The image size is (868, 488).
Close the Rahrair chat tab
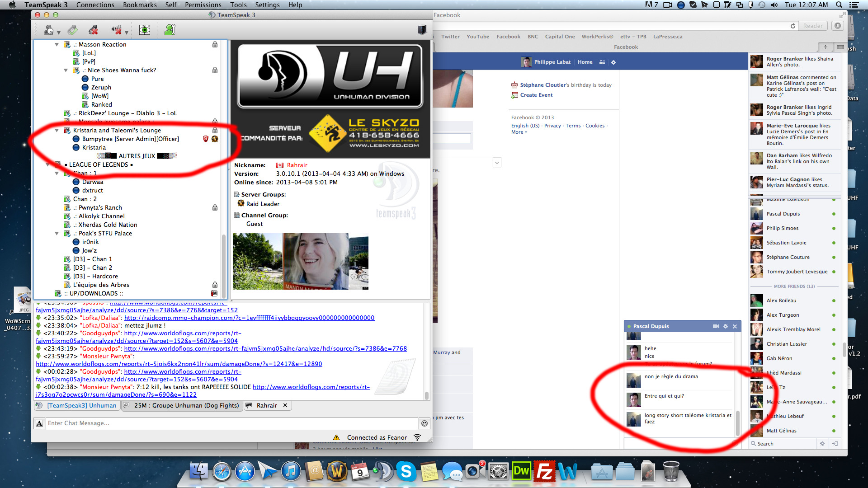(x=285, y=405)
